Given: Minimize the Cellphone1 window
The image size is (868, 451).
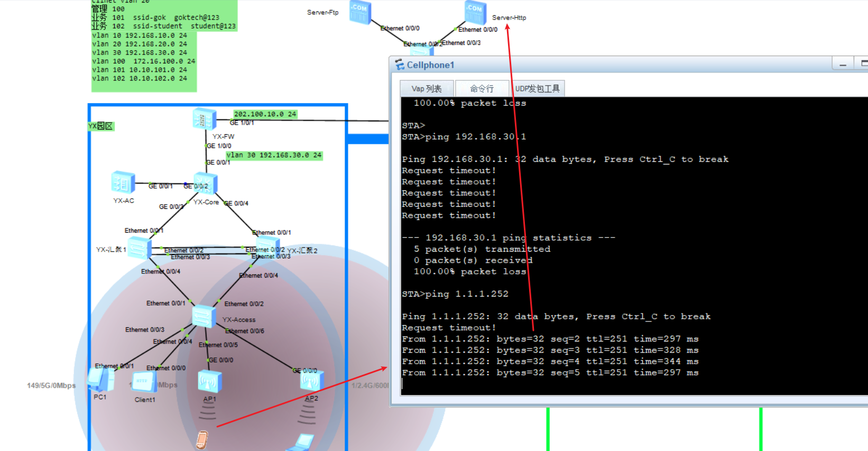Looking at the screenshot, I should click(843, 64).
